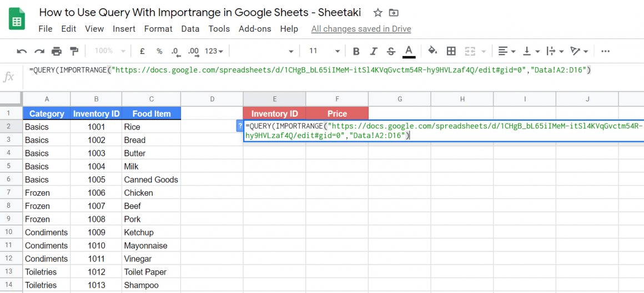This screenshot has width=644, height=293.
Task: Click the spreadsheet title to rename
Action: coord(200,12)
